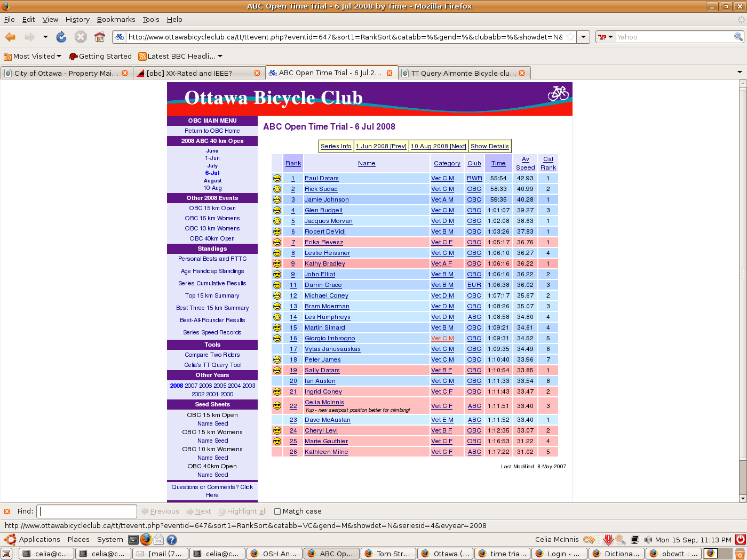Sort results by the Time column

498,163
